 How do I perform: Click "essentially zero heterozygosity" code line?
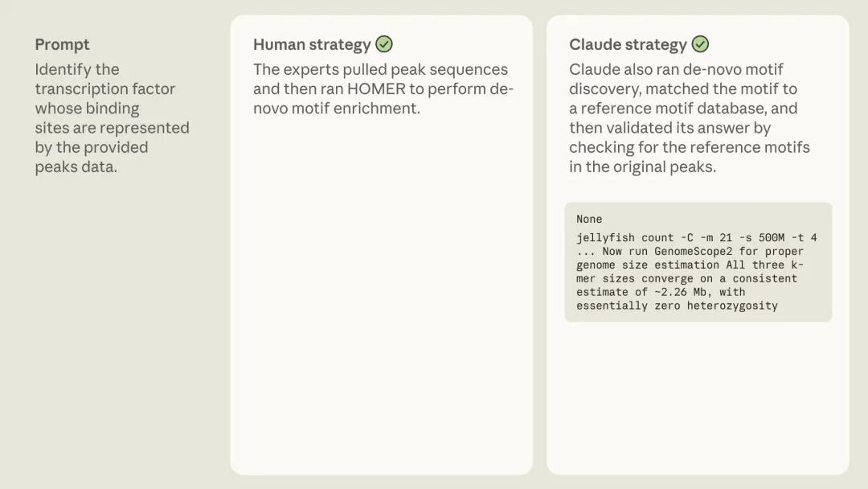(x=677, y=306)
